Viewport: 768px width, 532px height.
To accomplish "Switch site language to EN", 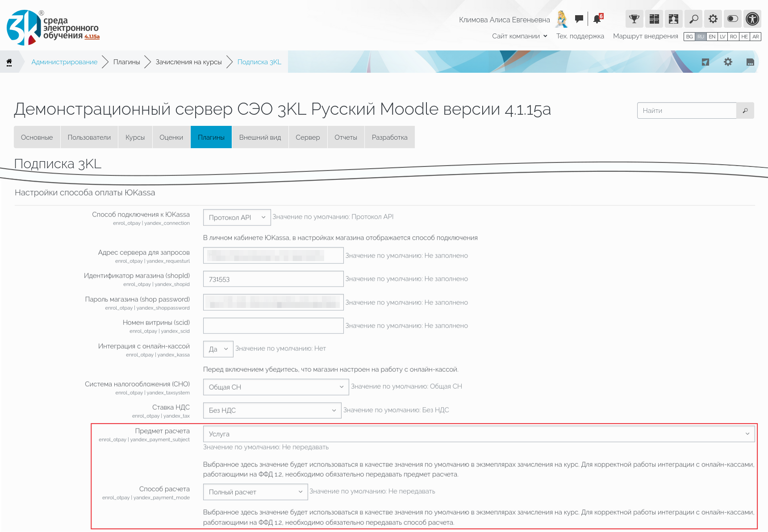I will click(712, 37).
